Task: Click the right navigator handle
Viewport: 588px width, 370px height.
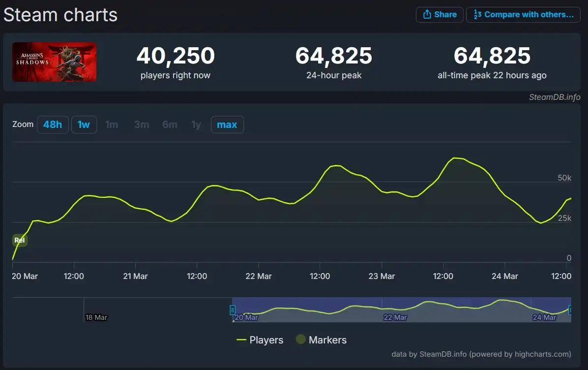Action: [x=570, y=310]
